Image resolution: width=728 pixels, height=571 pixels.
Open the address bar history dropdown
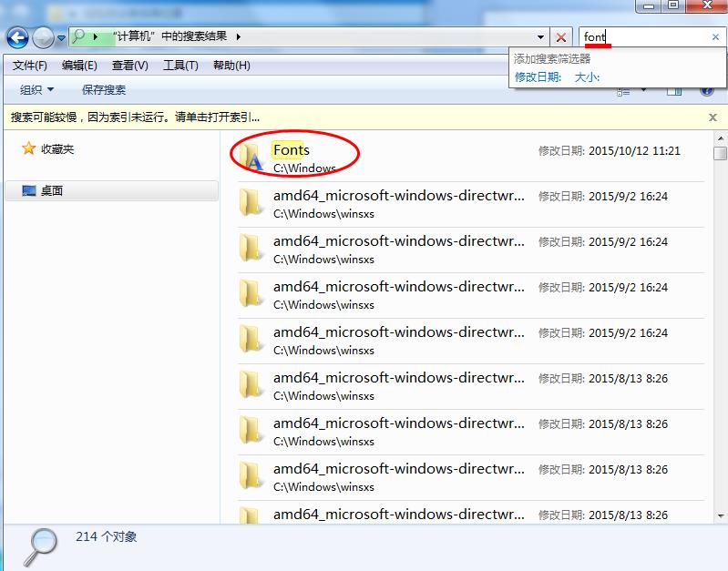[540, 37]
